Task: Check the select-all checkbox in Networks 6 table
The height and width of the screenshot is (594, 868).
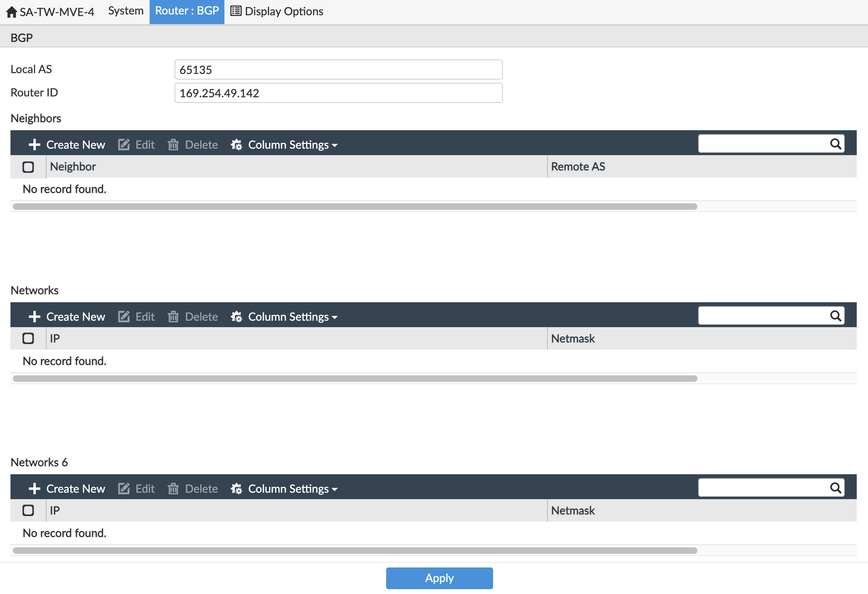Action: click(x=28, y=510)
